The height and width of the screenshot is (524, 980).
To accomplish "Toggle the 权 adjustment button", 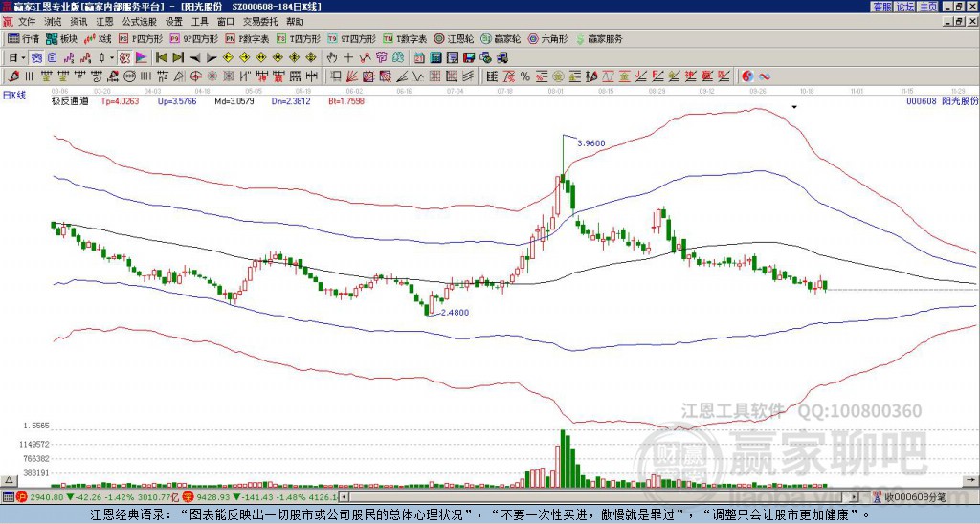I will pyautogui.click(x=124, y=58).
